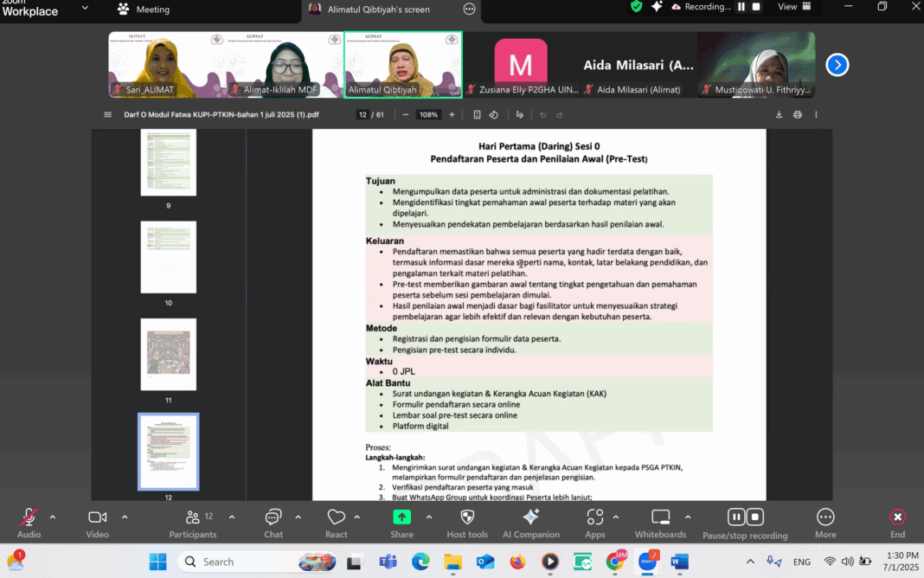This screenshot has width=924, height=578.
Task: Click the PDF download icon
Action: [779, 114]
